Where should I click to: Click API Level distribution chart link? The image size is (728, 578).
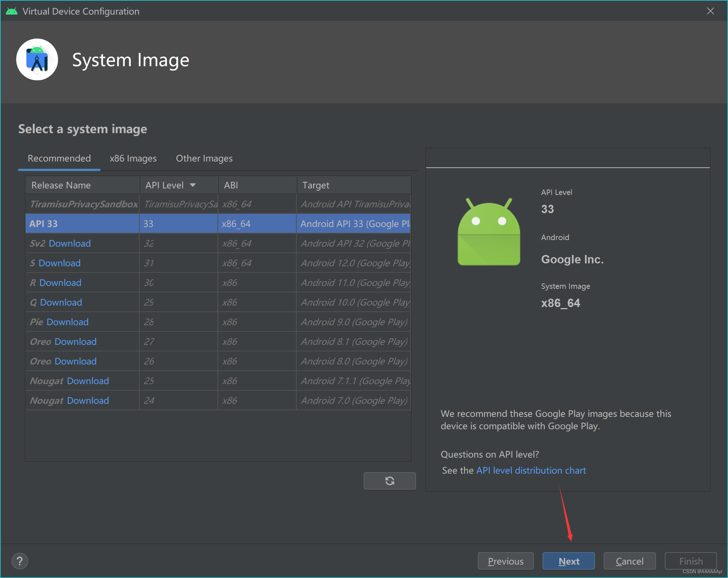(529, 470)
